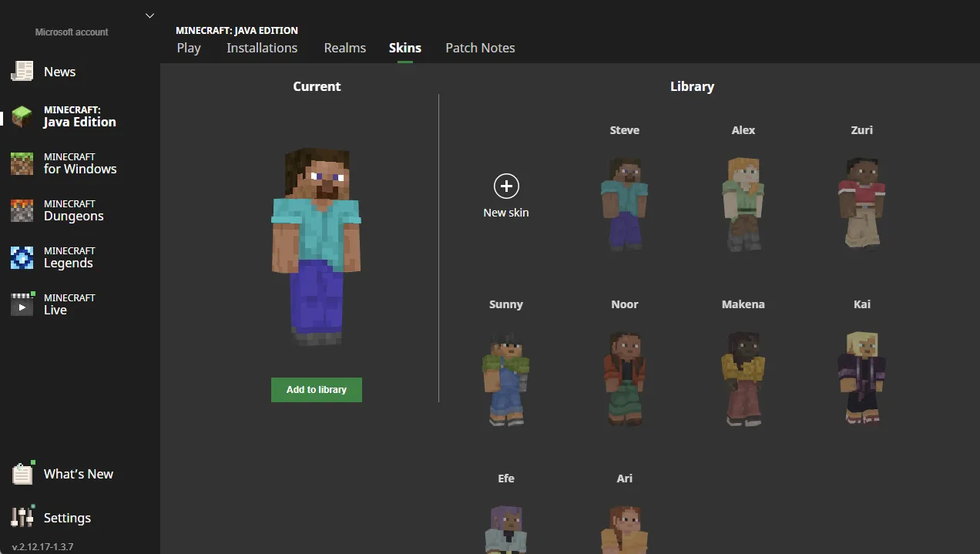Click the Noor skin name label

625,304
